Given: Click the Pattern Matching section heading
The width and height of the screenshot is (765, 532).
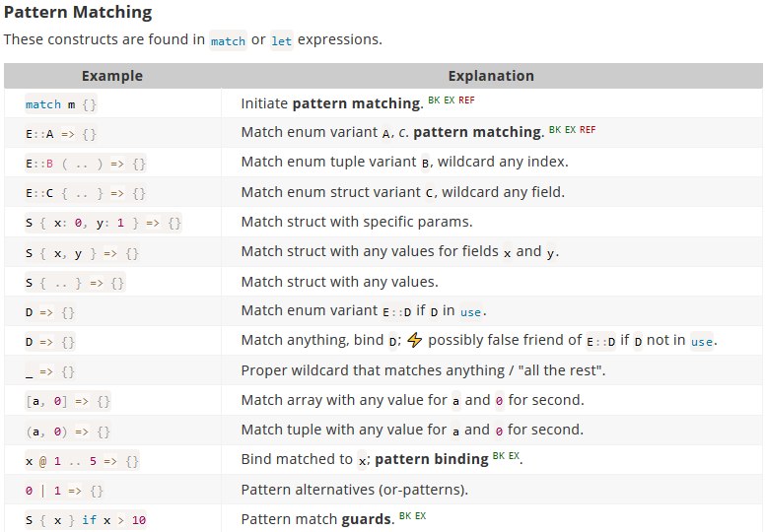Looking at the screenshot, I should [78, 13].
